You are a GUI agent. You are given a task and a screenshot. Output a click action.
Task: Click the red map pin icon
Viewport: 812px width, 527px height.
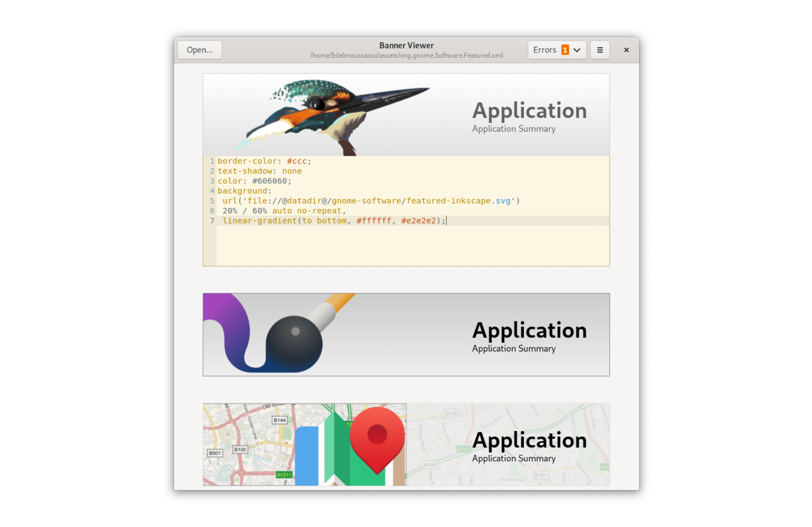tap(377, 440)
